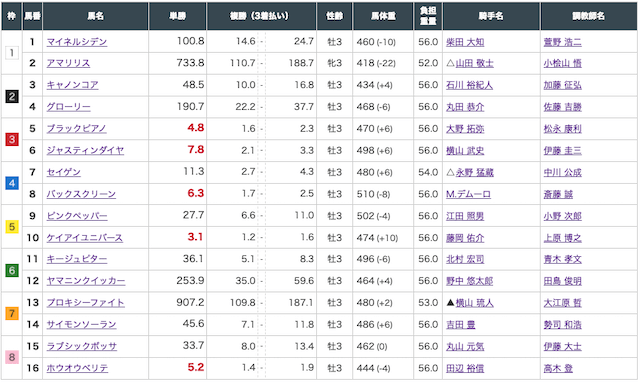Select win odds value 907.2
640x382 pixels.
[x=190, y=302]
